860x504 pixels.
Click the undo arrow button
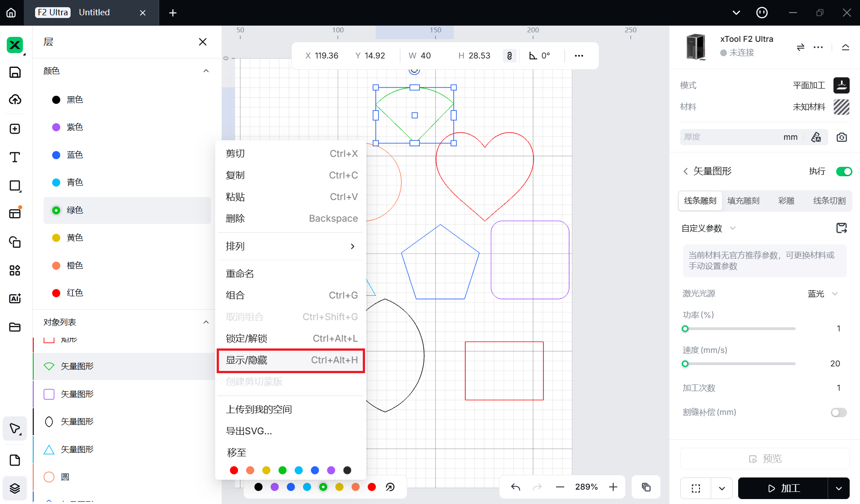[516, 487]
